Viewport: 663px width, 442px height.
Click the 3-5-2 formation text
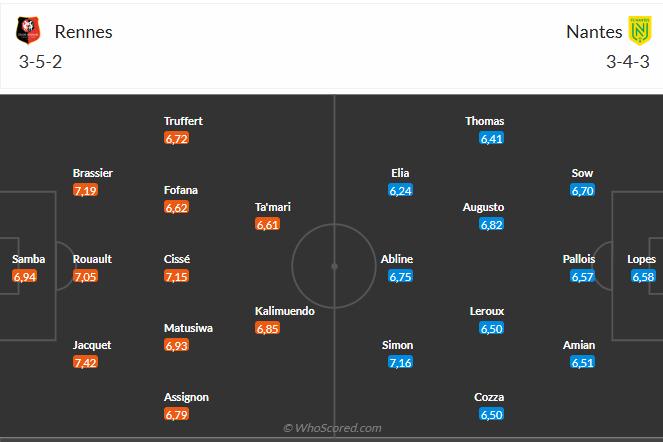40,61
